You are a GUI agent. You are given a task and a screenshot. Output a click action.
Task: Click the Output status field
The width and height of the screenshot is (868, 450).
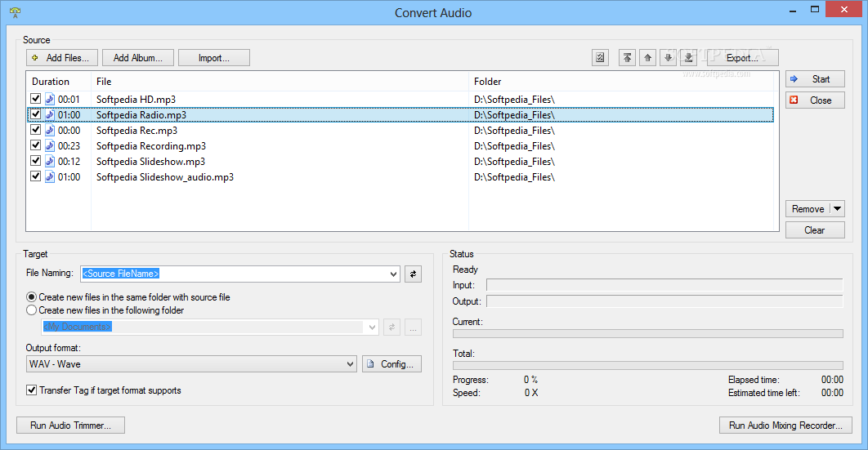(x=664, y=301)
